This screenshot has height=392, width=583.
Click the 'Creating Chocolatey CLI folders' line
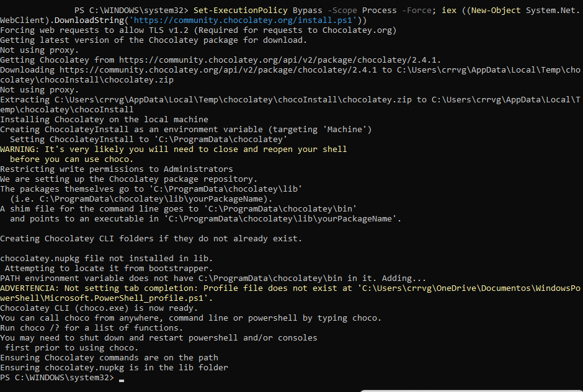tap(151, 239)
